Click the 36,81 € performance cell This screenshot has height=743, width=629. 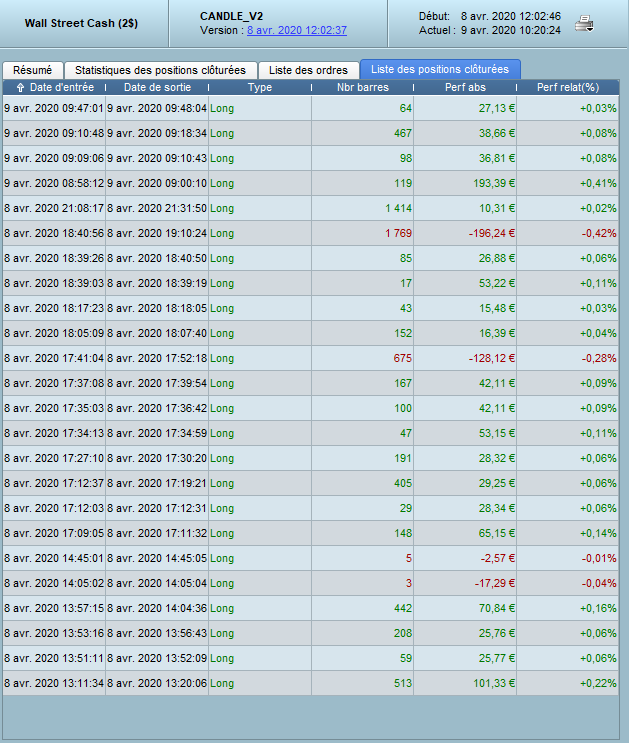click(x=465, y=158)
